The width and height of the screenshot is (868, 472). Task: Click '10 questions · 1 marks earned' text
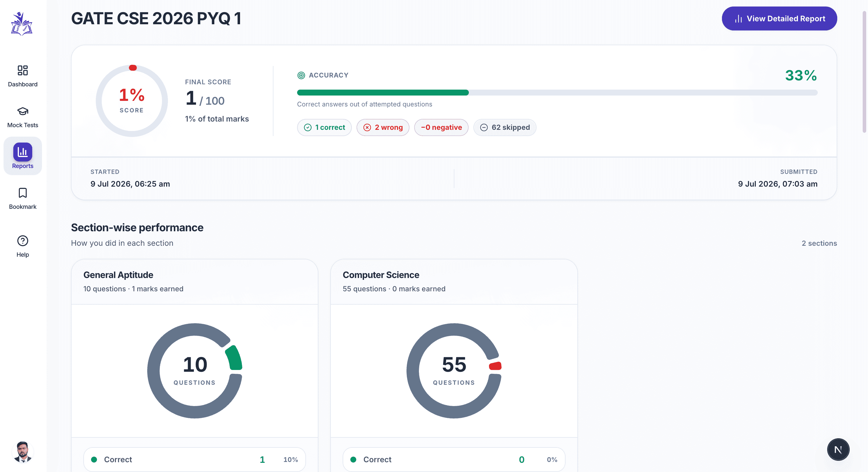[133, 289]
